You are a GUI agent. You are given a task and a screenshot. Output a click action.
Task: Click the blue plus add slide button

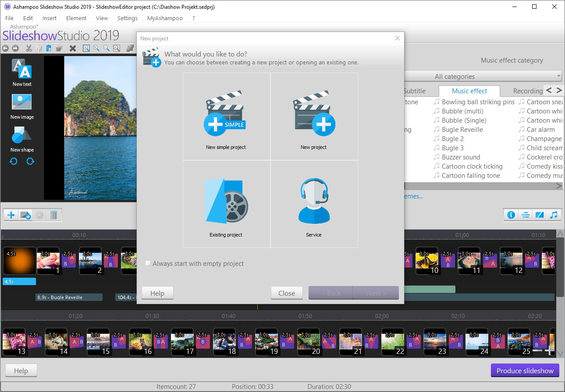pyautogui.click(x=11, y=215)
